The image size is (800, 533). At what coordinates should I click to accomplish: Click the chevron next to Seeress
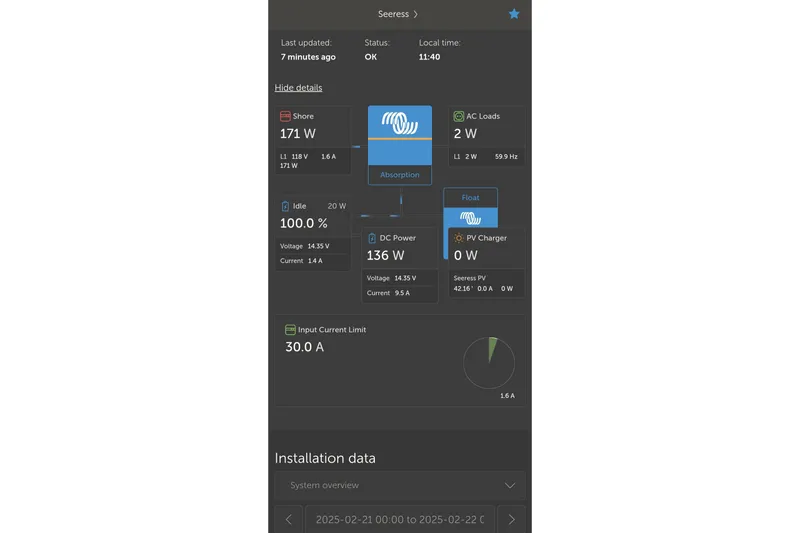pyautogui.click(x=416, y=14)
